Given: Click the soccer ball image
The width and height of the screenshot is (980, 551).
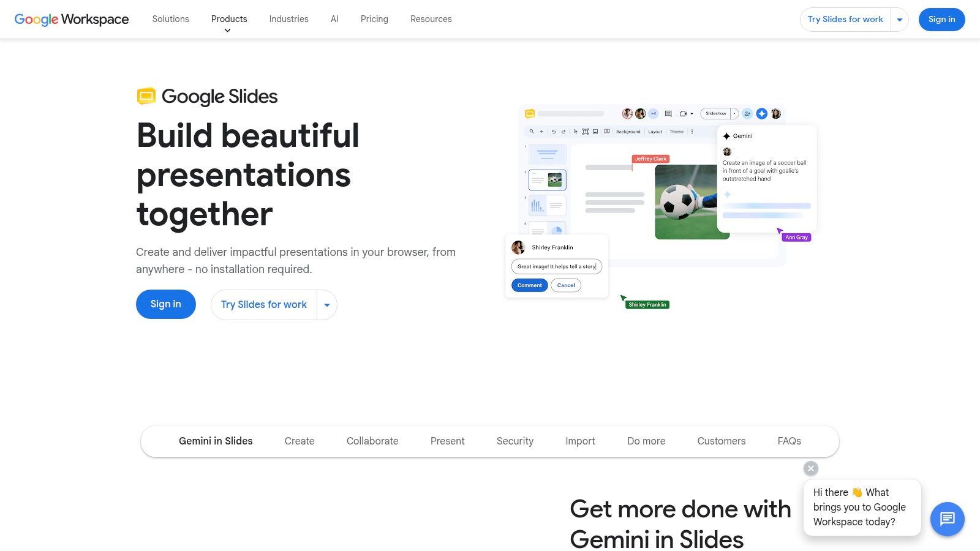Looking at the screenshot, I should tap(687, 201).
